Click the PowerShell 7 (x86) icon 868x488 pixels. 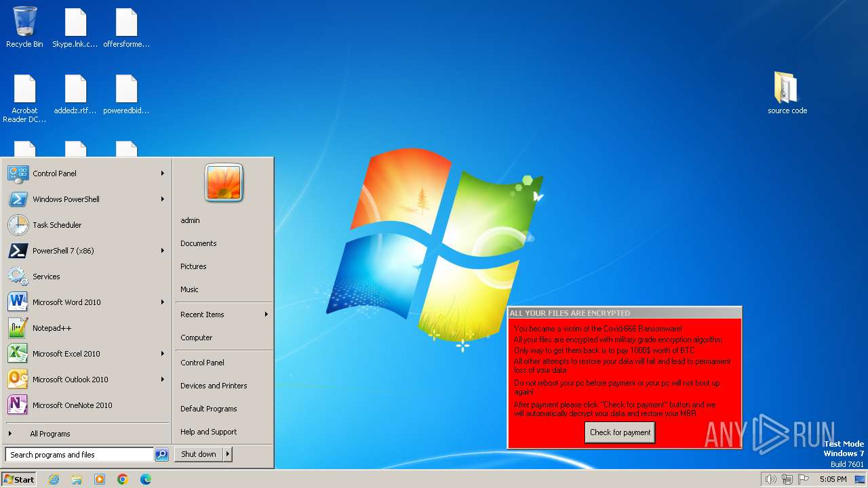18,251
